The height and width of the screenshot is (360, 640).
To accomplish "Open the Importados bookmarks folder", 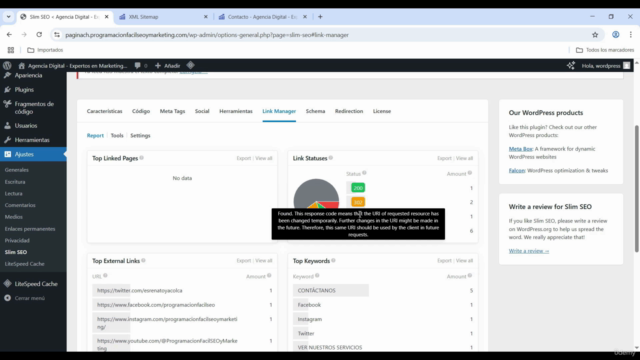I will (45, 50).
